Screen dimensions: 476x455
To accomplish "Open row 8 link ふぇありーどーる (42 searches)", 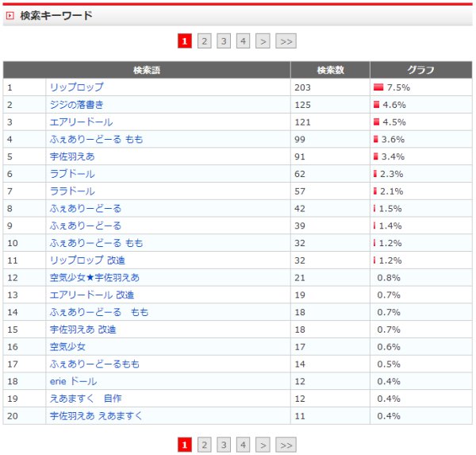I will (86, 209).
